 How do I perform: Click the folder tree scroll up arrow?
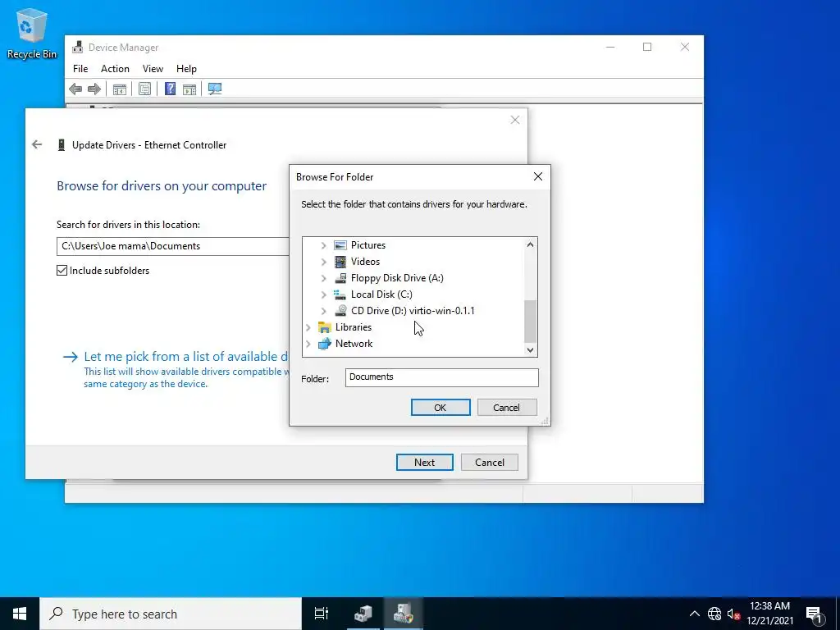(x=530, y=244)
